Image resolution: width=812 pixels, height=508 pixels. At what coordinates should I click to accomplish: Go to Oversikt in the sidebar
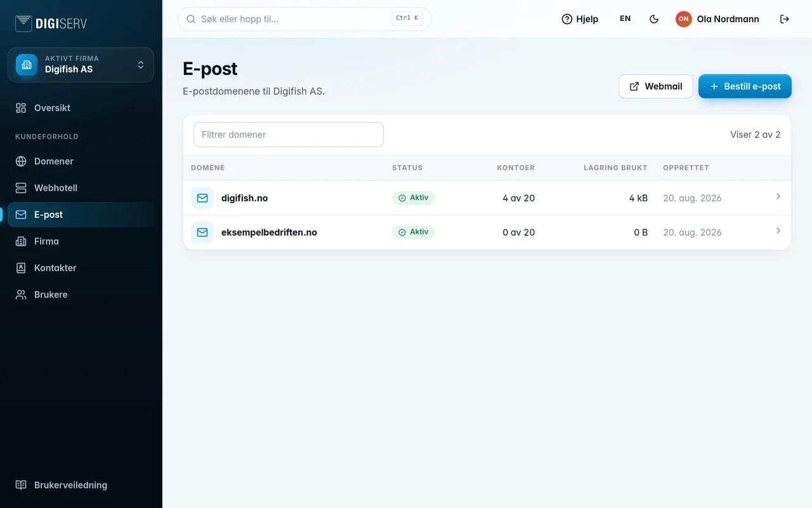(81, 108)
